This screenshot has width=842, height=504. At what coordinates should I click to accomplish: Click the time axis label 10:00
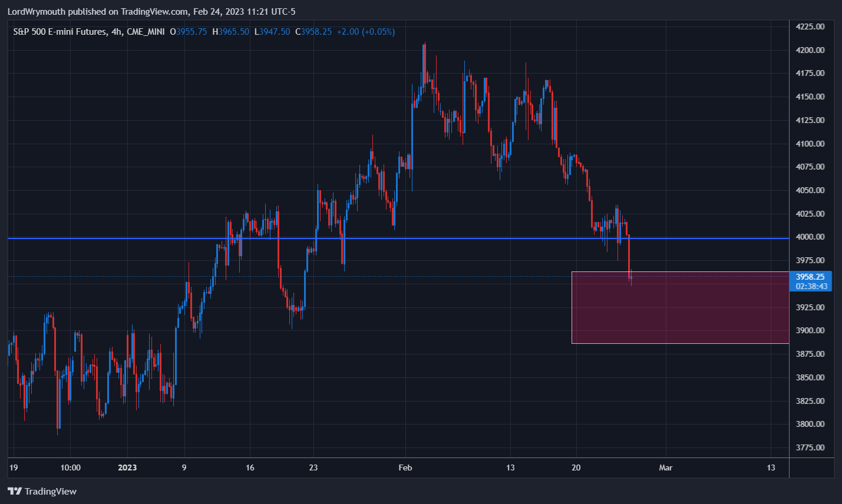71,467
